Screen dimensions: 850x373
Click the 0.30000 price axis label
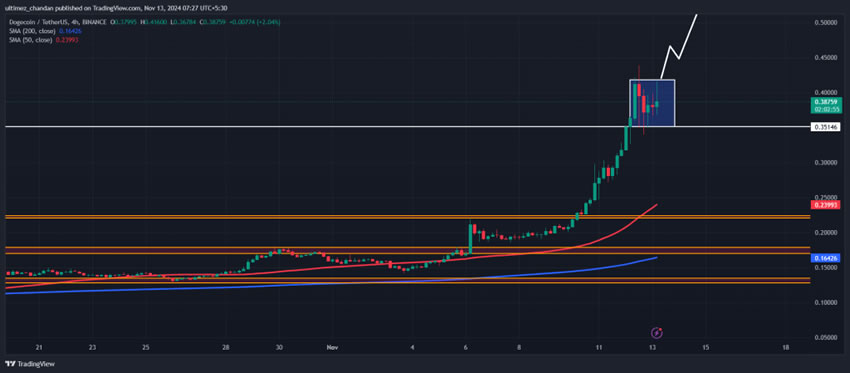tap(826, 162)
